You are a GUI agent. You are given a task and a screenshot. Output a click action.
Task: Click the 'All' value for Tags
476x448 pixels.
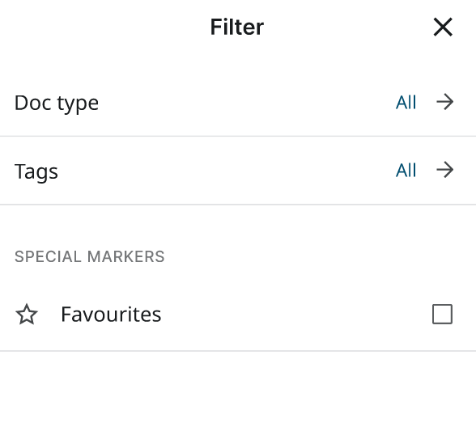[x=406, y=170]
